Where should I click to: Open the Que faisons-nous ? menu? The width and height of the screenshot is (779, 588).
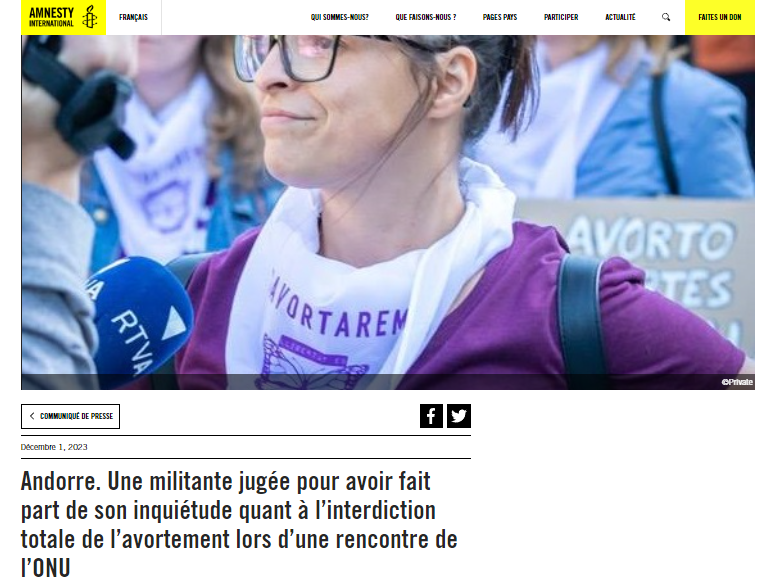(x=426, y=17)
